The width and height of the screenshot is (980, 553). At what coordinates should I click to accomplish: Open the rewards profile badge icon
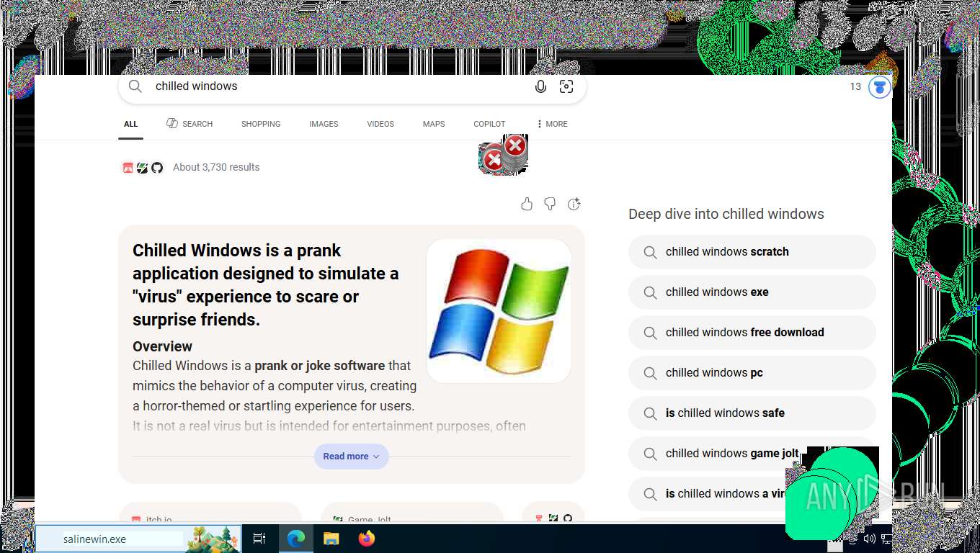click(879, 87)
